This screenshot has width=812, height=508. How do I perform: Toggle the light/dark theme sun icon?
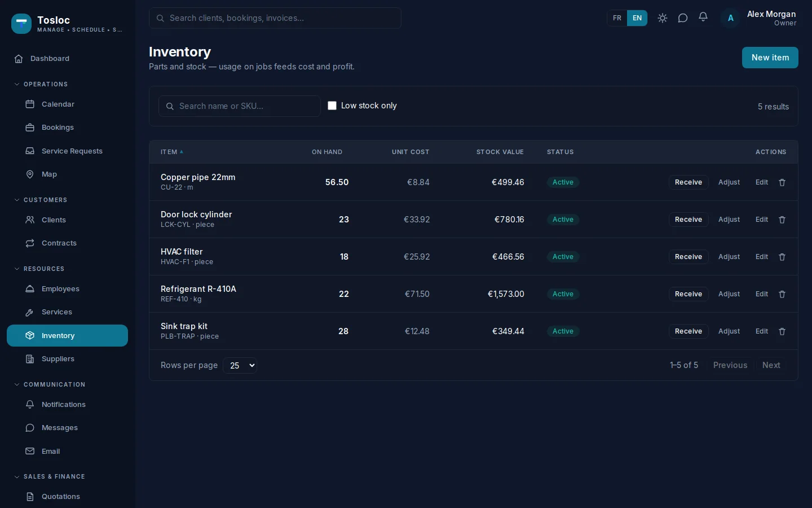point(663,18)
